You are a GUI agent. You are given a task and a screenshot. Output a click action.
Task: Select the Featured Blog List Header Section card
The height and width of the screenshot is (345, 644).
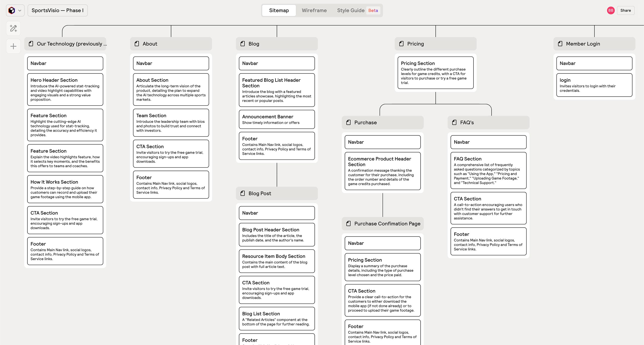pos(277,90)
